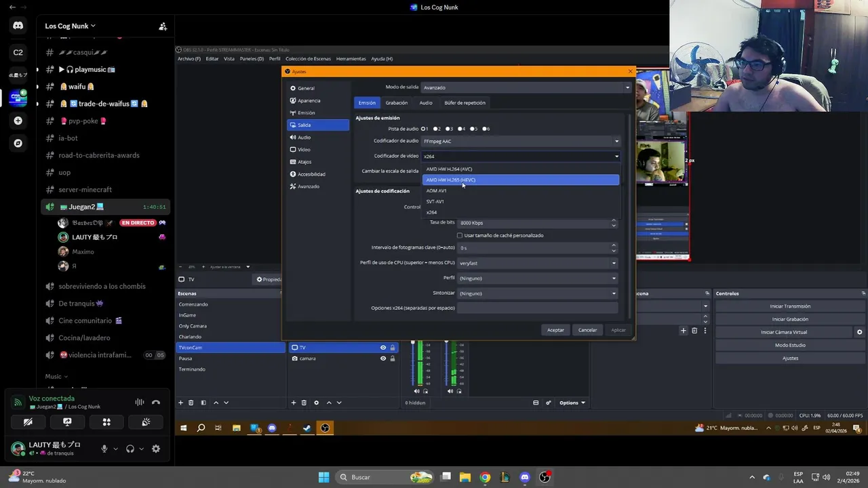Open the Audio settings category in sidebar
Image resolution: width=868 pixels, height=488 pixels.
point(318,137)
